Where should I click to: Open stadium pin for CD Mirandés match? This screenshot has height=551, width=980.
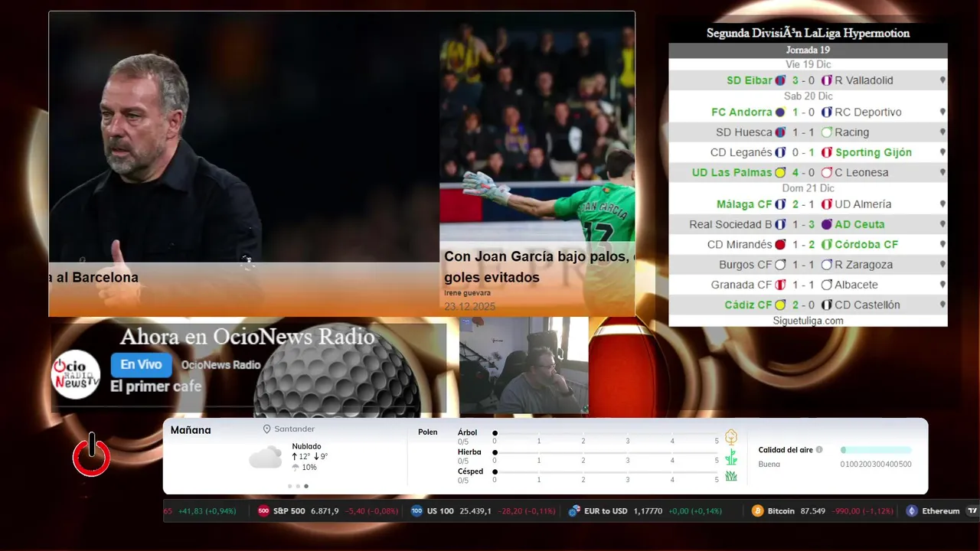tap(942, 244)
